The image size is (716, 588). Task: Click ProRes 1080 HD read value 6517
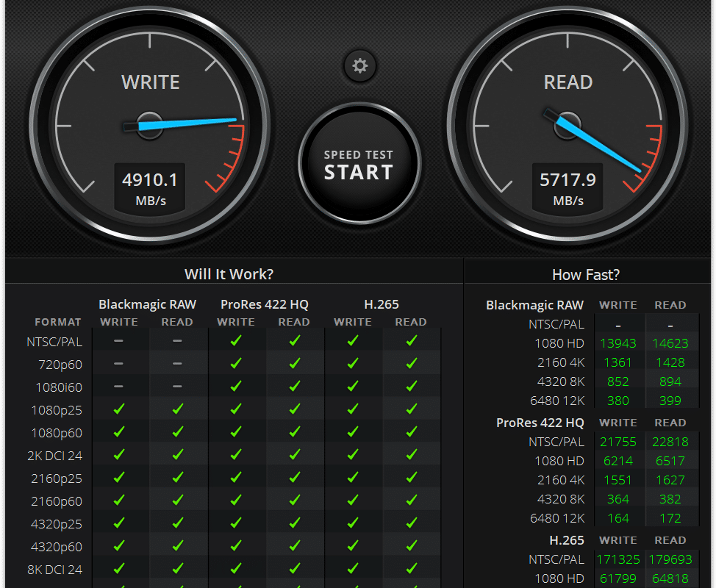tap(670, 461)
